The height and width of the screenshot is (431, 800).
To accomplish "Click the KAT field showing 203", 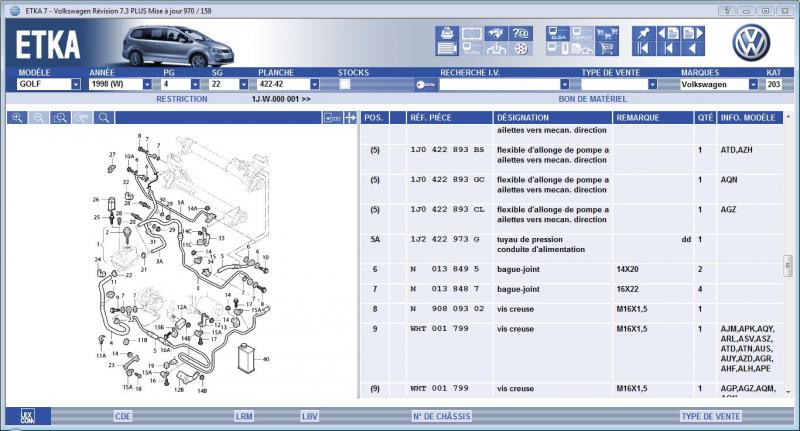I will pyautogui.click(x=773, y=84).
